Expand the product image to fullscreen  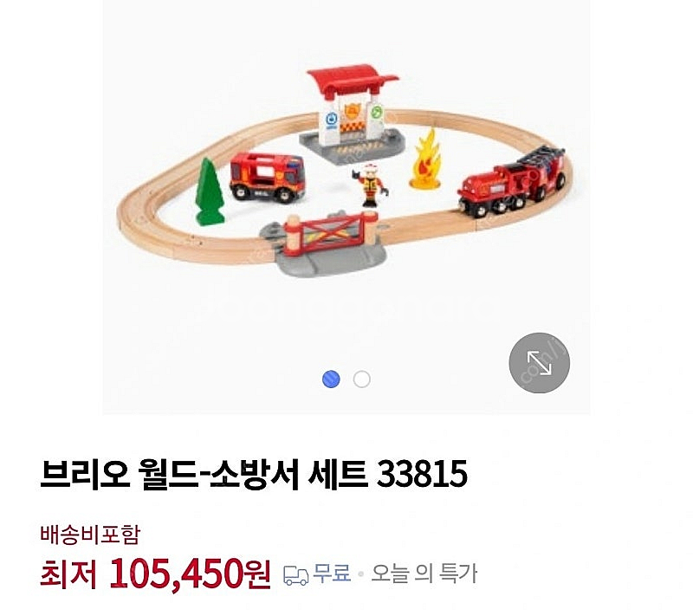(x=539, y=363)
